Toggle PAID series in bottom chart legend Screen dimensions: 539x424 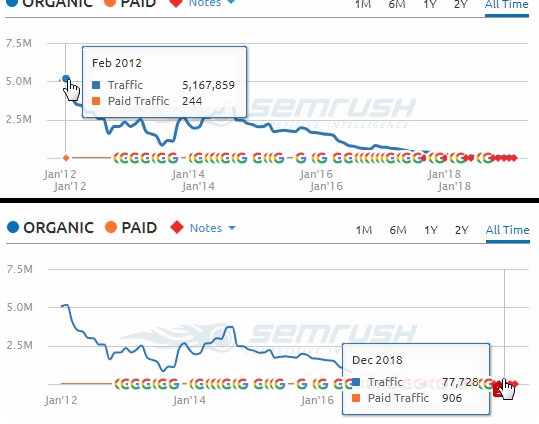(x=131, y=228)
